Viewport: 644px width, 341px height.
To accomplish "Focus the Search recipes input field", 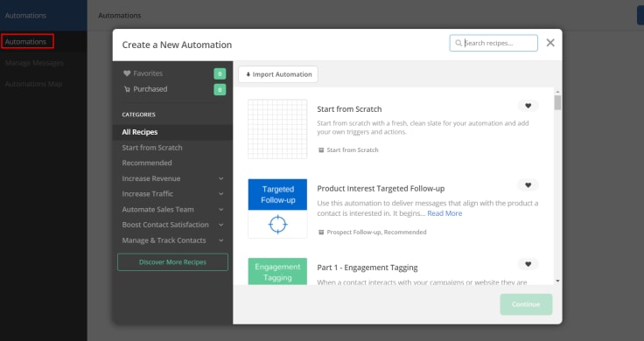I will (x=493, y=43).
